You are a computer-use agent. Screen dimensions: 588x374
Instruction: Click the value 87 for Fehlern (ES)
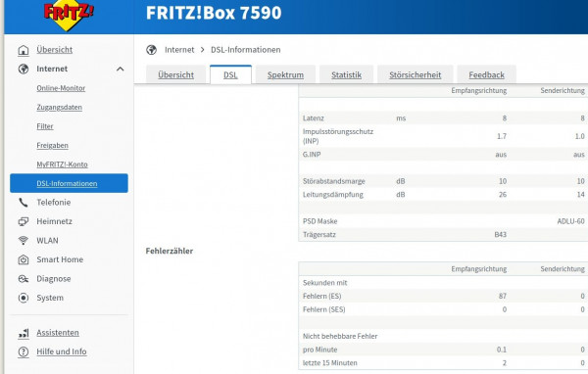(503, 296)
